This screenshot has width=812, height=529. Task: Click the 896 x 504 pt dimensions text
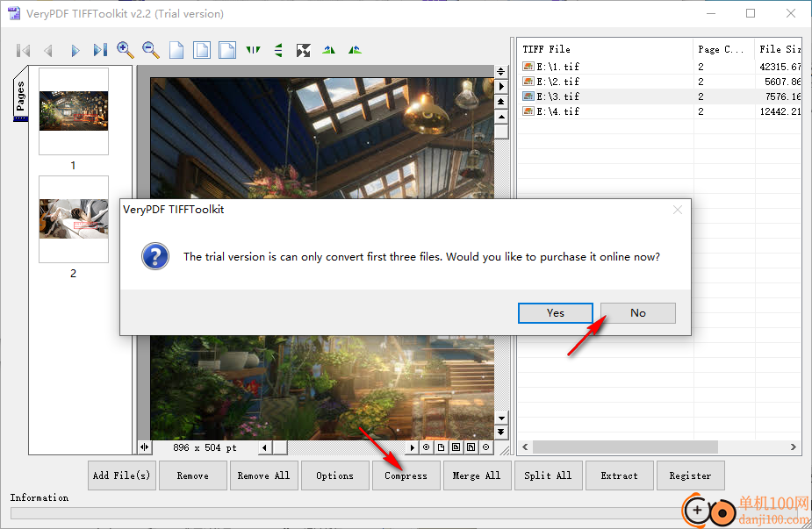point(205,447)
